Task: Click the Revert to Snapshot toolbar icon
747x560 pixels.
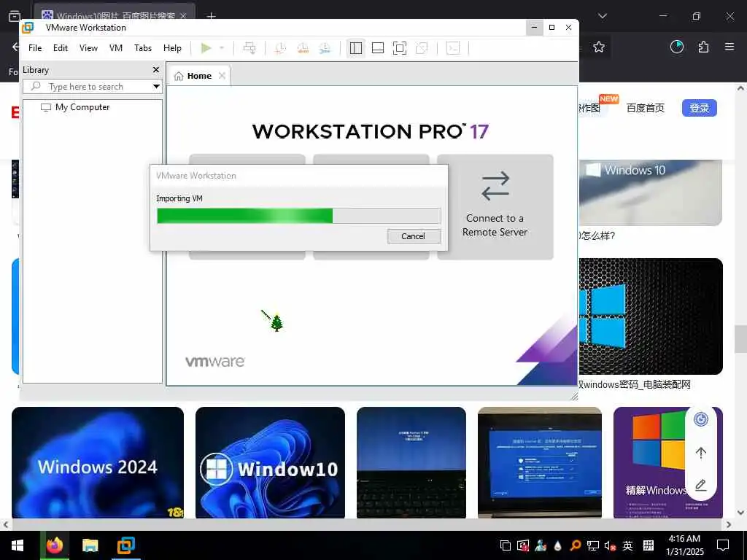Action: click(303, 48)
